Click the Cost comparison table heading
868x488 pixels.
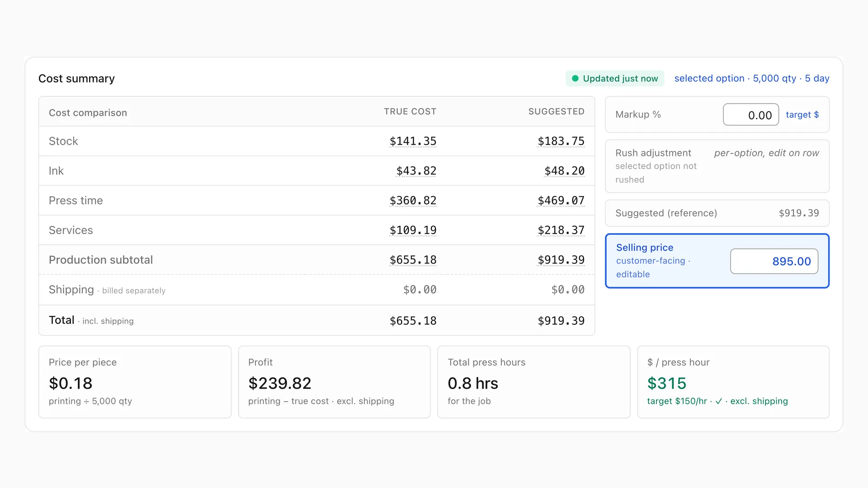(88, 113)
